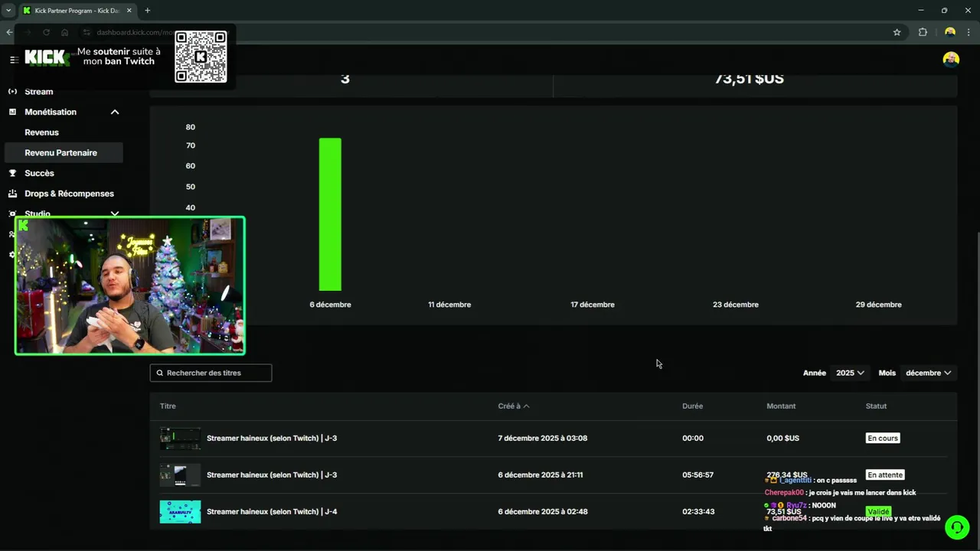Viewport: 980px width, 551px height.
Task: Go to Revenus page
Action: click(x=41, y=132)
